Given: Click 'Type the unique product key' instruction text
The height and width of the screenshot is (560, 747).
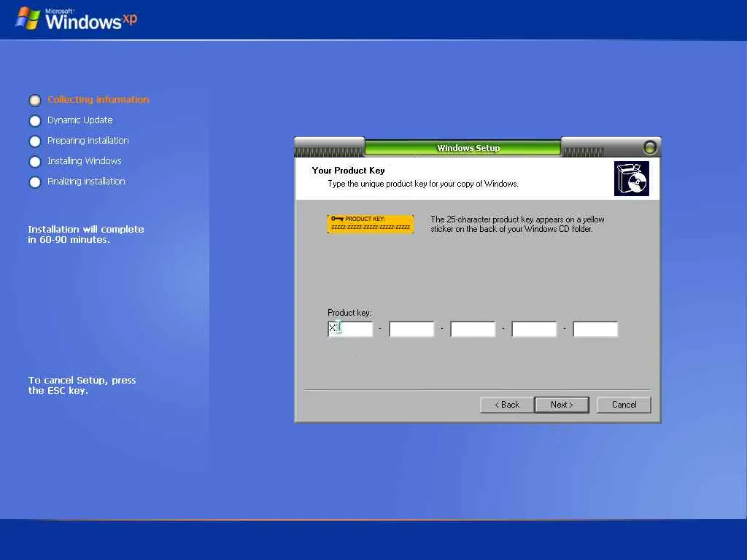Looking at the screenshot, I should click(423, 184).
